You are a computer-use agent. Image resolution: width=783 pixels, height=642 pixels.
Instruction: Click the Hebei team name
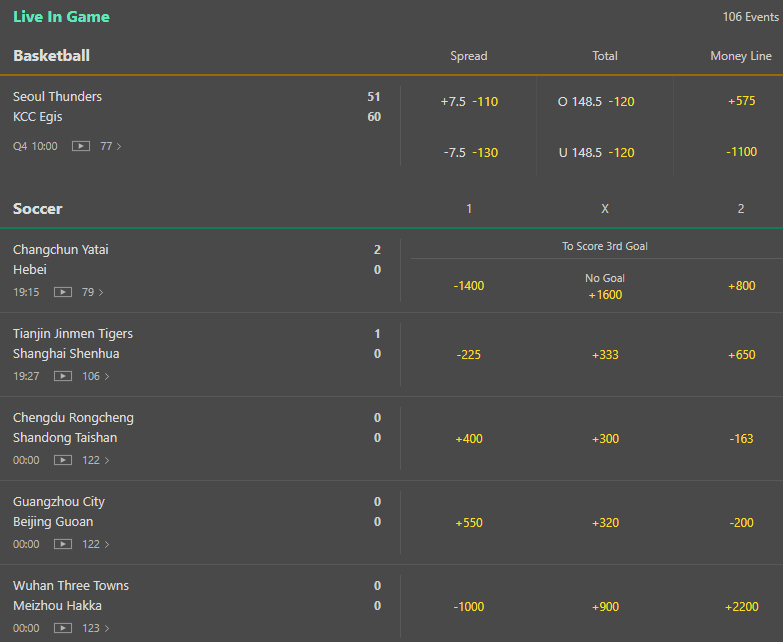coord(29,270)
